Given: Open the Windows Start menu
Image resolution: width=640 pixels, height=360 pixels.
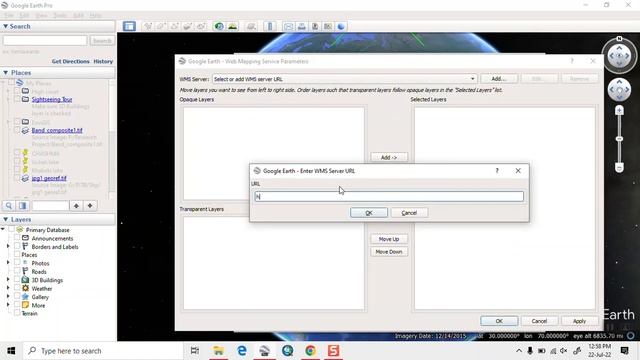Looking at the screenshot, I should [x=11, y=351].
